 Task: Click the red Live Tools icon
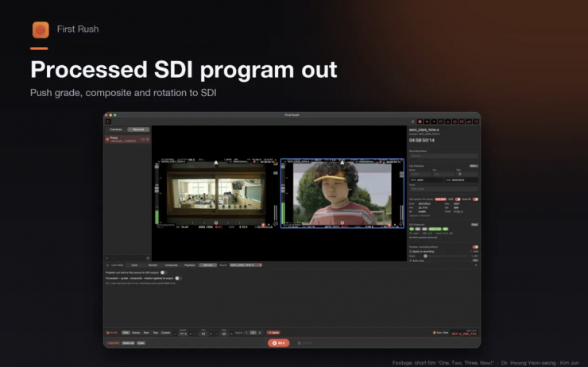(x=107, y=265)
